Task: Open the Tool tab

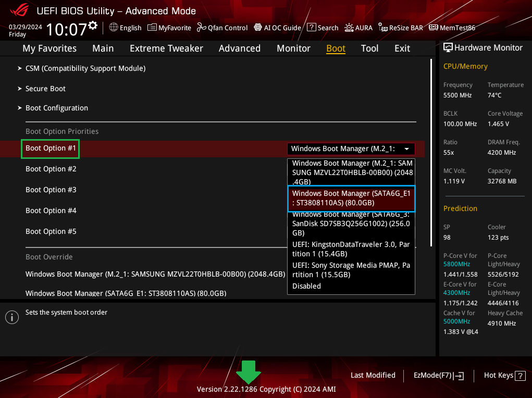Action: [369, 48]
